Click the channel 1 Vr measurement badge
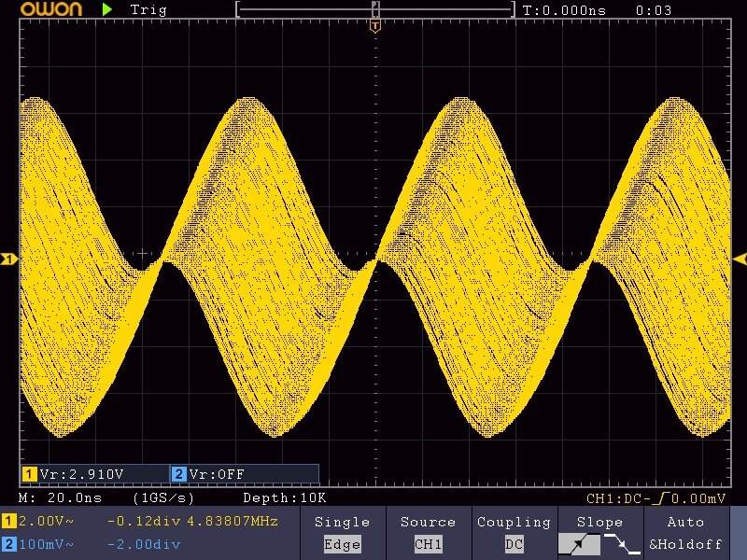Image resolution: width=747 pixels, height=560 pixels. pyautogui.click(x=30, y=474)
